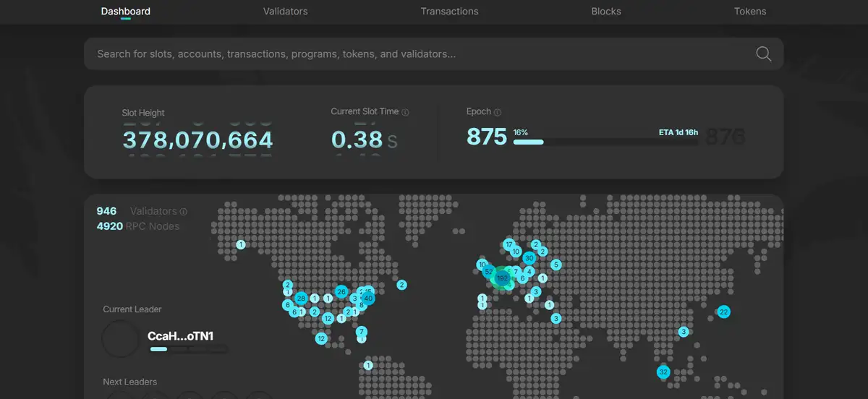The height and width of the screenshot is (399, 868).
Task: Click the search magnifier icon
Action: click(x=763, y=54)
